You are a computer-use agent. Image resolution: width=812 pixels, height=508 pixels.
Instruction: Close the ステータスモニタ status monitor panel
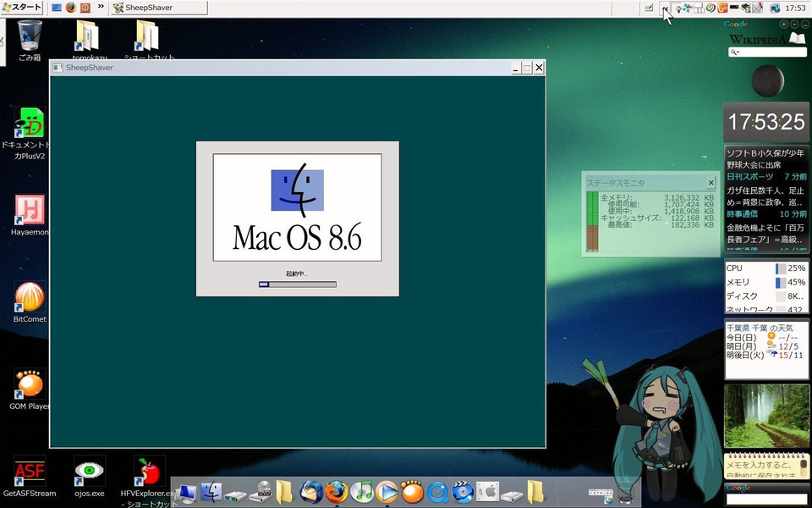point(711,183)
